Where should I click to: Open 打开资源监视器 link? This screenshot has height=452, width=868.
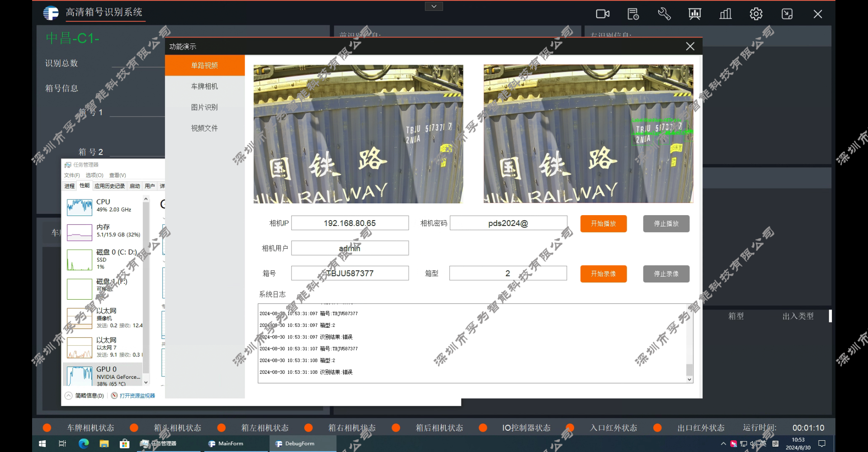point(133,395)
